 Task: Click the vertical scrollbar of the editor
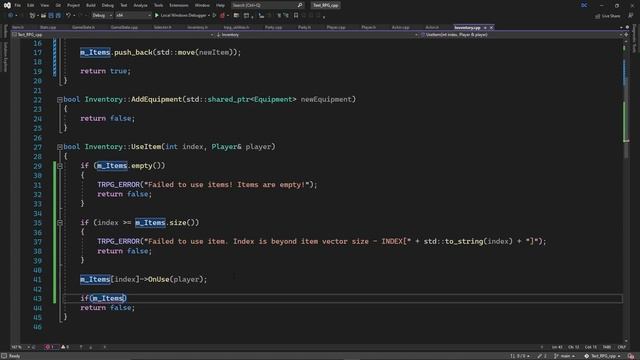626,191
